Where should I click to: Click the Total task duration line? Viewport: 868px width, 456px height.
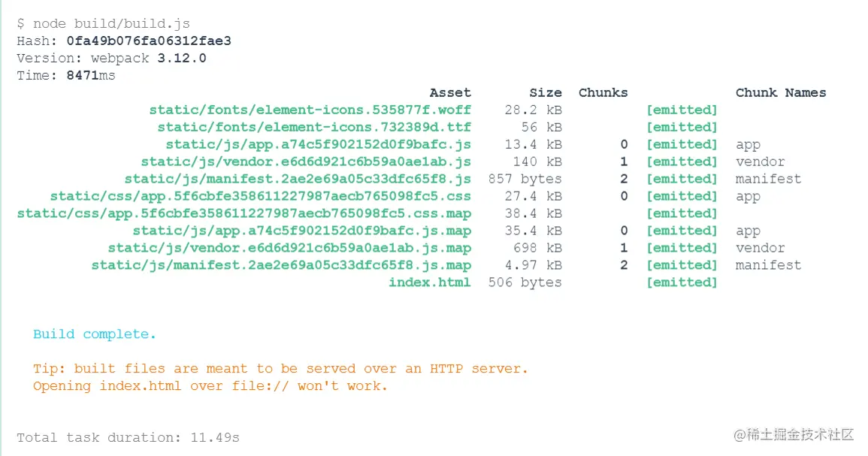pos(128,438)
